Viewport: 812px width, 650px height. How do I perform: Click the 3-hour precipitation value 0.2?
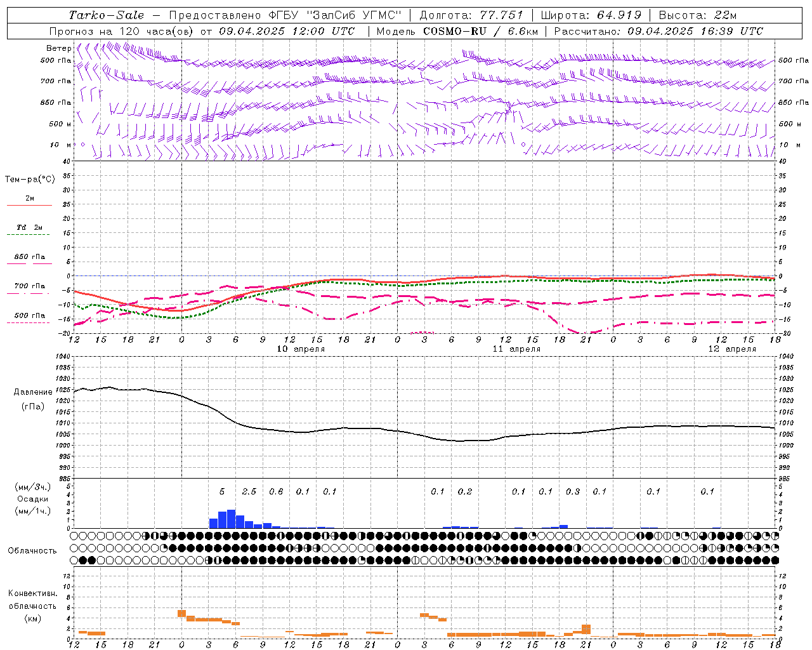coord(465,492)
